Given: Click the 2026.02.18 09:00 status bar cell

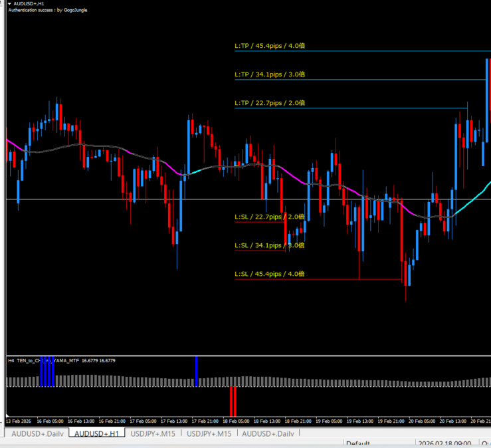Looking at the screenshot, I should 444,443.
